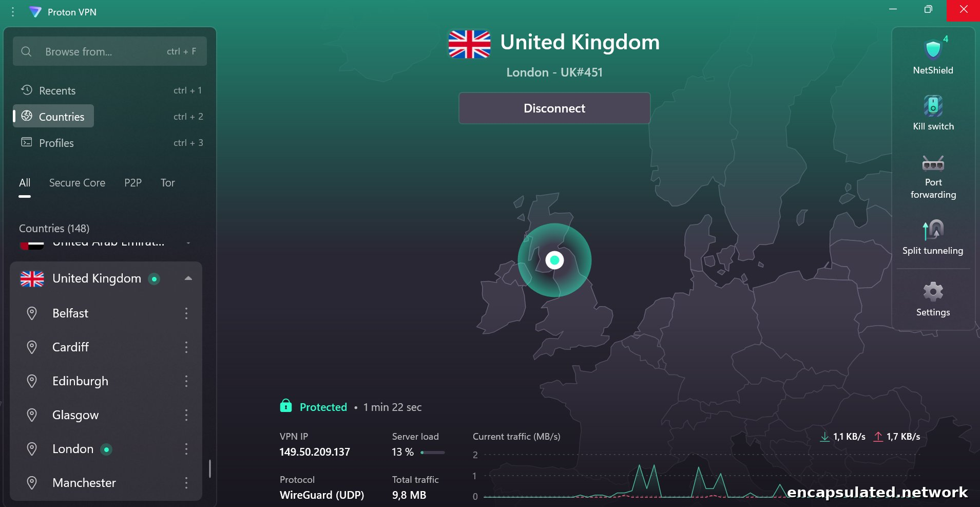Click the download speed 1,1 KB/s indicator

coord(842,437)
